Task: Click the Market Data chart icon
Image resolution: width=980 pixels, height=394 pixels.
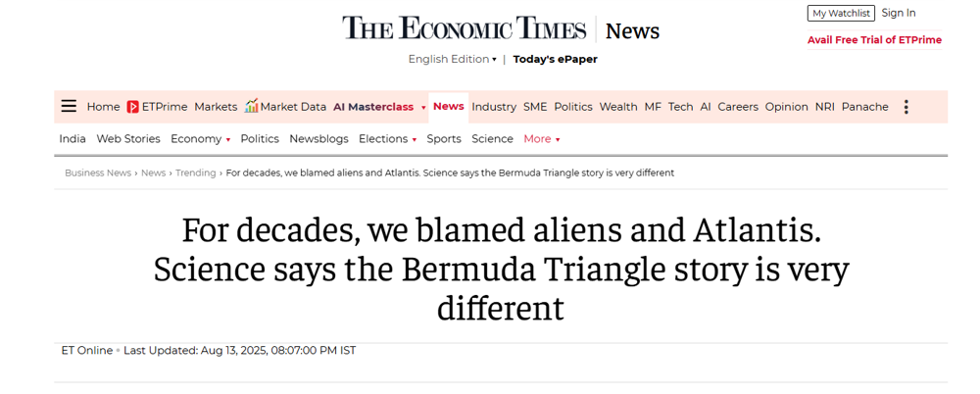Action: 252,106
